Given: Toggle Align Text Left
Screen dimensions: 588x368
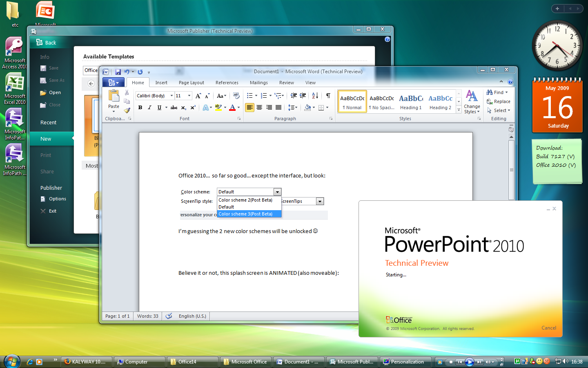Looking at the screenshot, I should 249,108.
